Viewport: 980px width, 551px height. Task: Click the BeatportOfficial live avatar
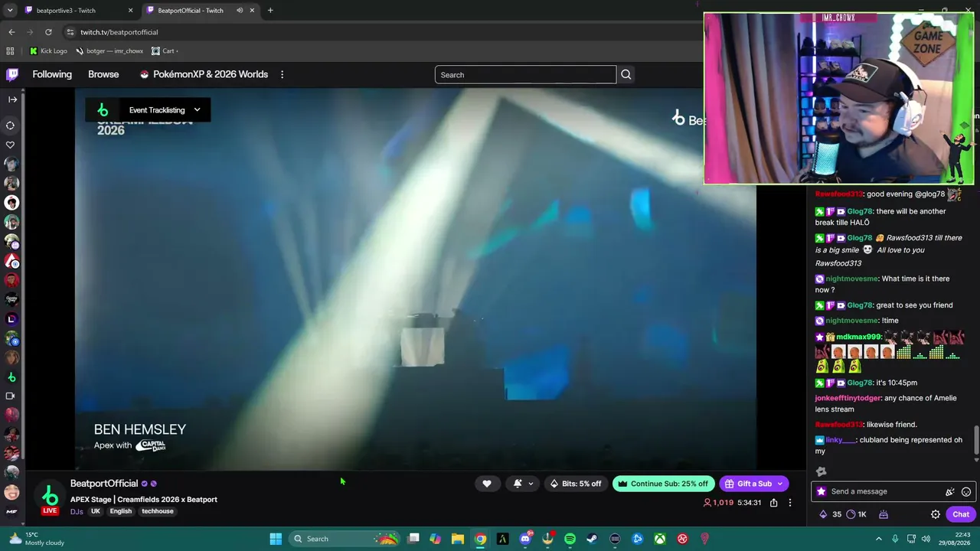pyautogui.click(x=50, y=498)
